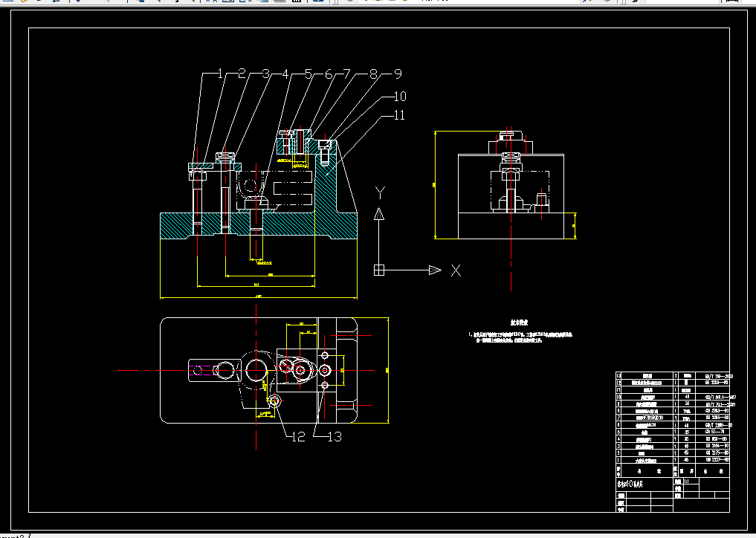This screenshot has width=756, height=538.
Task: Click the technical requirements note heading
Action: click(x=520, y=323)
